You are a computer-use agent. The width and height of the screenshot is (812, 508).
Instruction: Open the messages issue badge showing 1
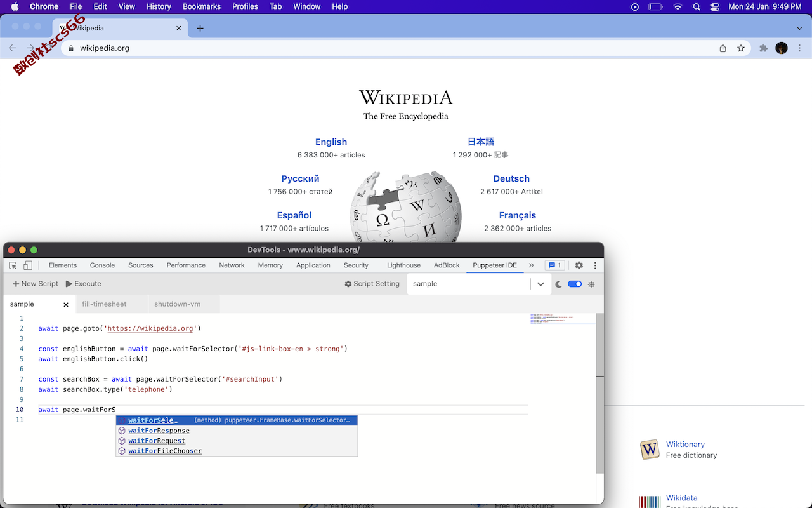point(554,265)
